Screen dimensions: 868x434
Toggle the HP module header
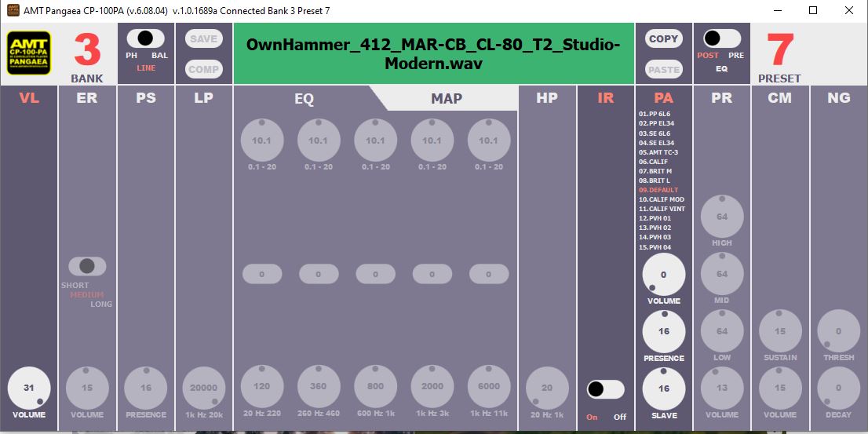pos(547,98)
